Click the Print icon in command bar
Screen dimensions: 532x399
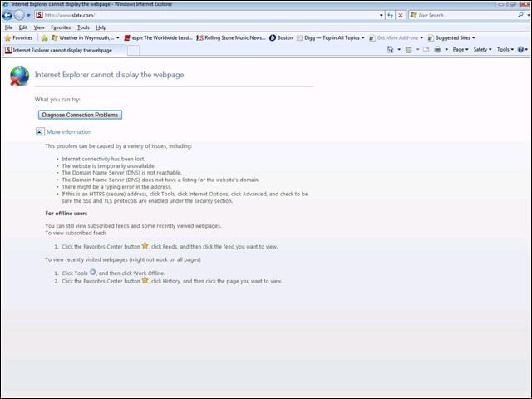[438, 50]
